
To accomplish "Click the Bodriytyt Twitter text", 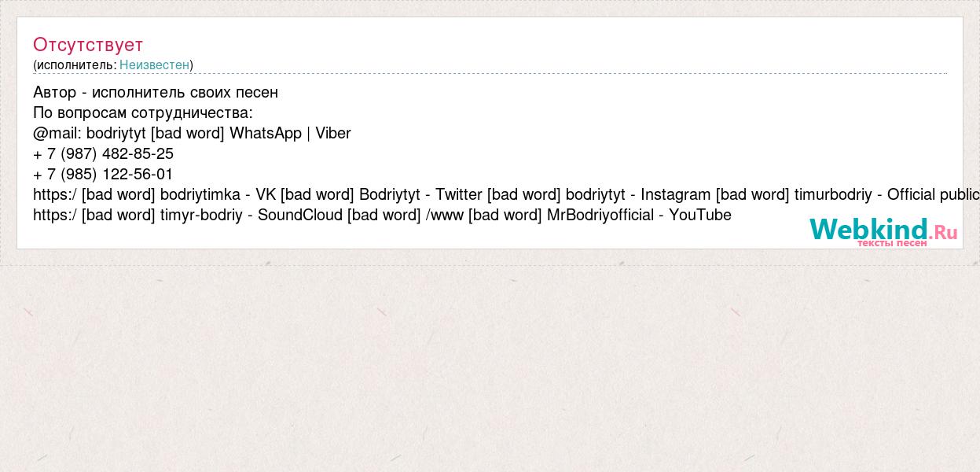I will point(420,194).
